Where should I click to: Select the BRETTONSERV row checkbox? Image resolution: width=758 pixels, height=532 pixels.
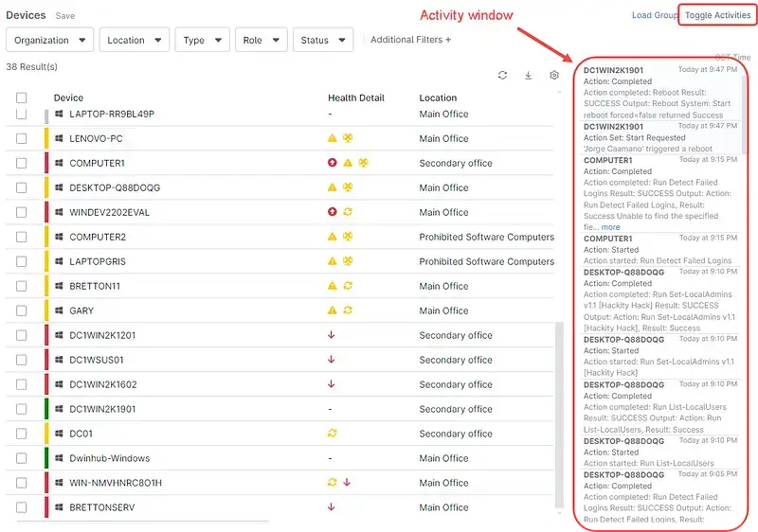(21, 507)
